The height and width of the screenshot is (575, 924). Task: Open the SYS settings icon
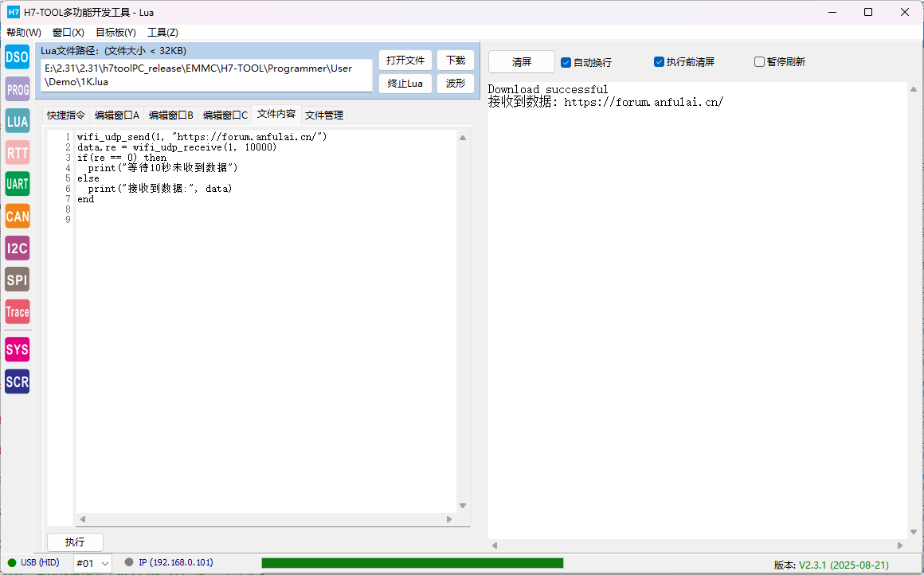coord(17,350)
